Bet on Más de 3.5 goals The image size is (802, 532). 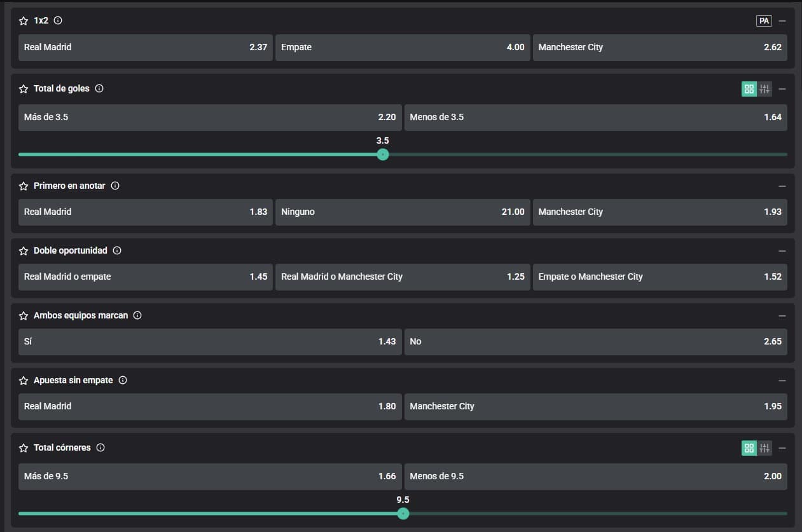click(210, 118)
